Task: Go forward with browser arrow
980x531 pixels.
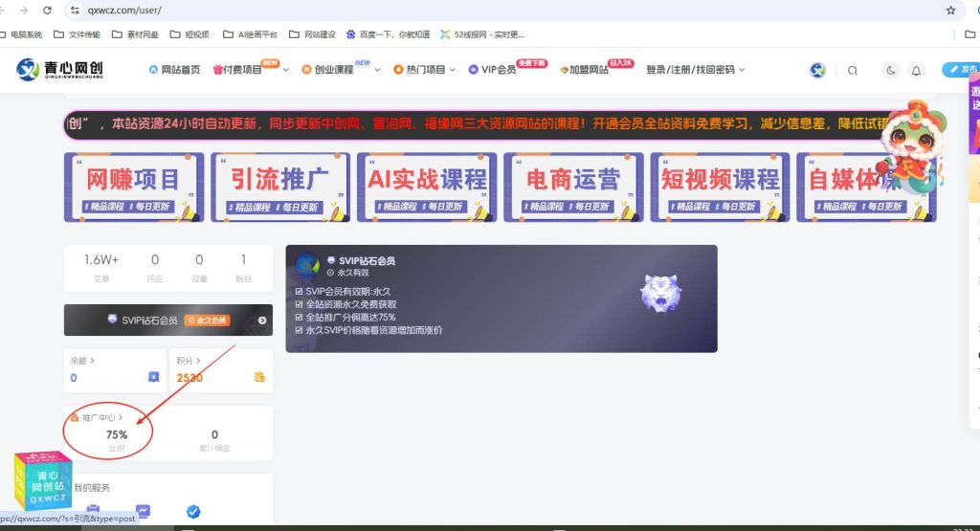Action: coord(23,10)
